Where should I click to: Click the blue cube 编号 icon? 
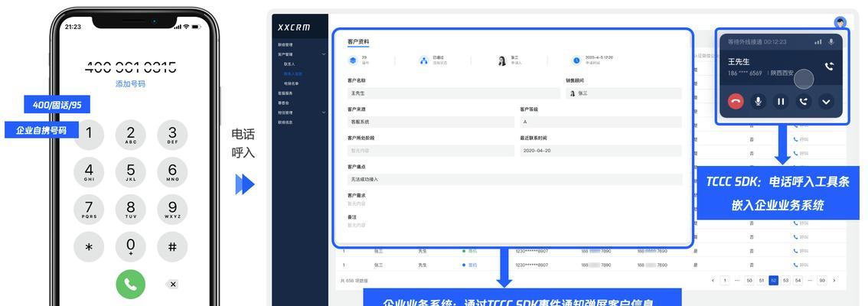point(353,60)
